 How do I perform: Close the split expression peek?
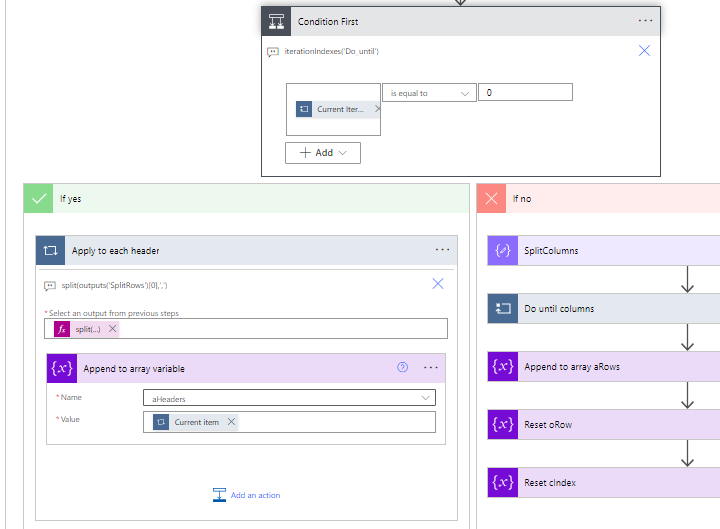[438, 284]
